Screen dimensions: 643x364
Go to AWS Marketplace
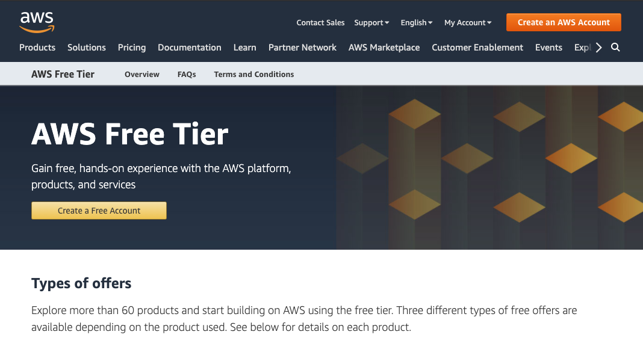tap(384, 48)
